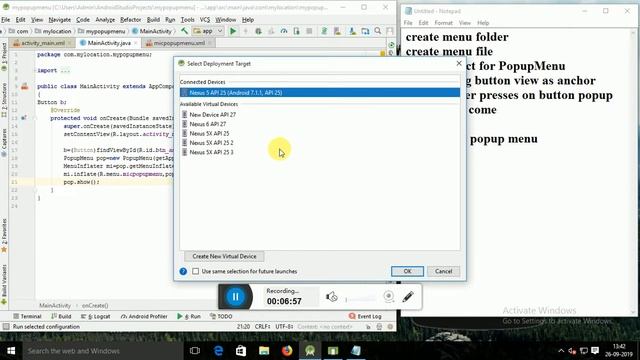Viewport: 640px width, 360px height.
Task: Pause the screen recording
Action: pos(236,297)
